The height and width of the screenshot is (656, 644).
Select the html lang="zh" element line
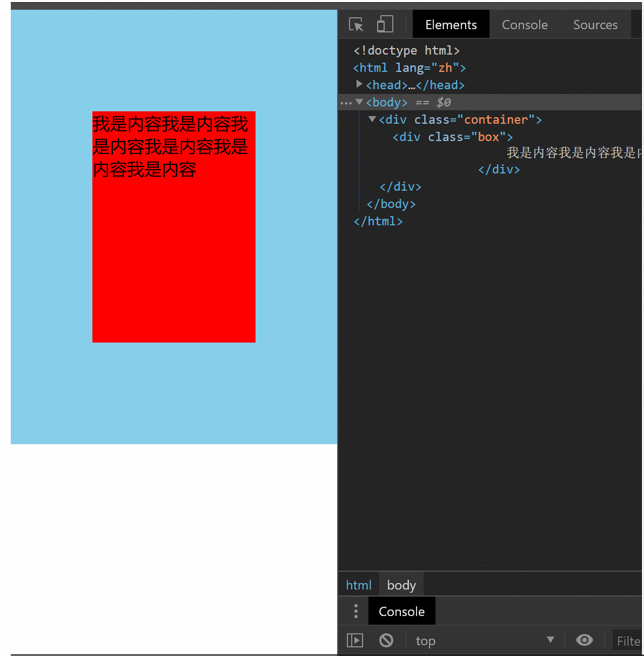(409, 68)
